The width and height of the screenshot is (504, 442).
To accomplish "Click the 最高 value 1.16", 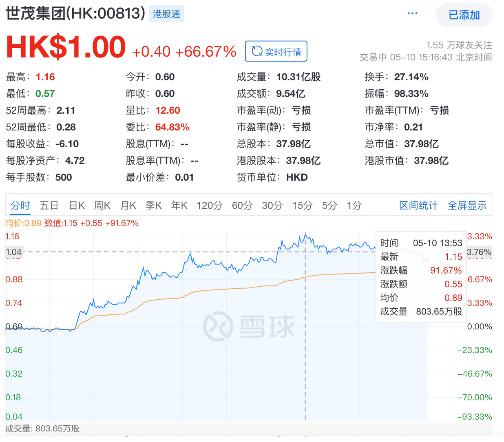I will coord(45,77).
